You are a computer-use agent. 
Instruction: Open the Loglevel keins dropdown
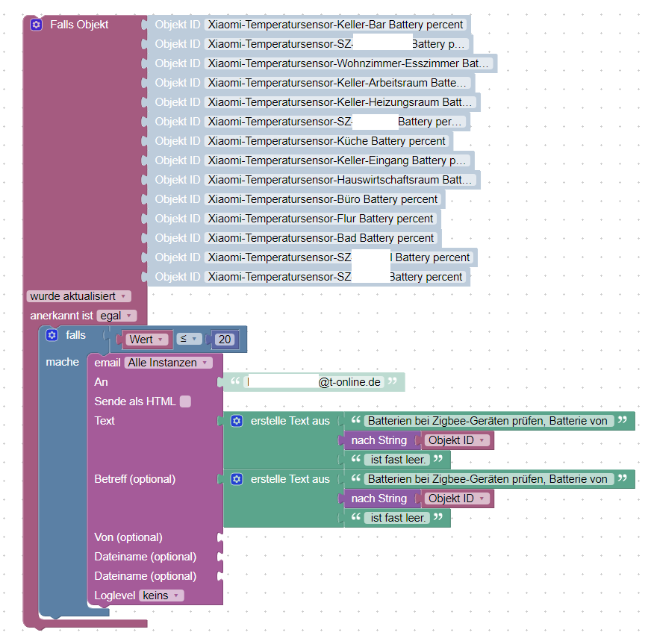pyautogui.click(x=161, y=595)
